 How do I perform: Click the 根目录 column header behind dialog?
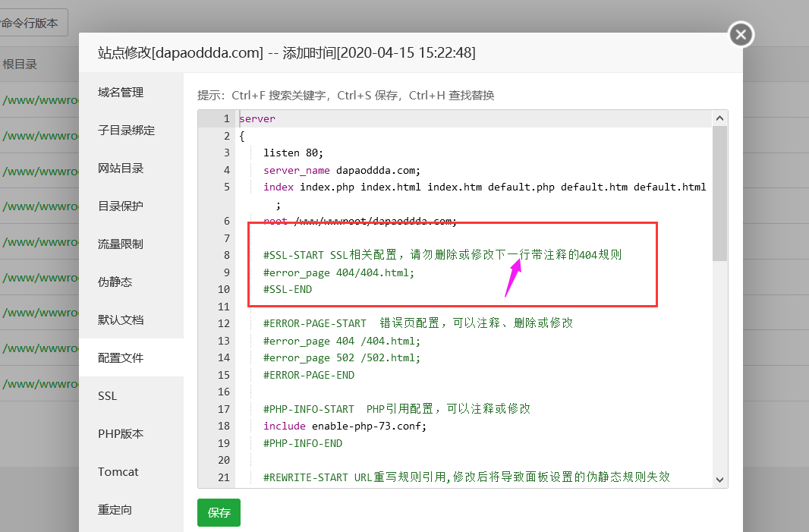pyautogui.click(x=20, y=65)
